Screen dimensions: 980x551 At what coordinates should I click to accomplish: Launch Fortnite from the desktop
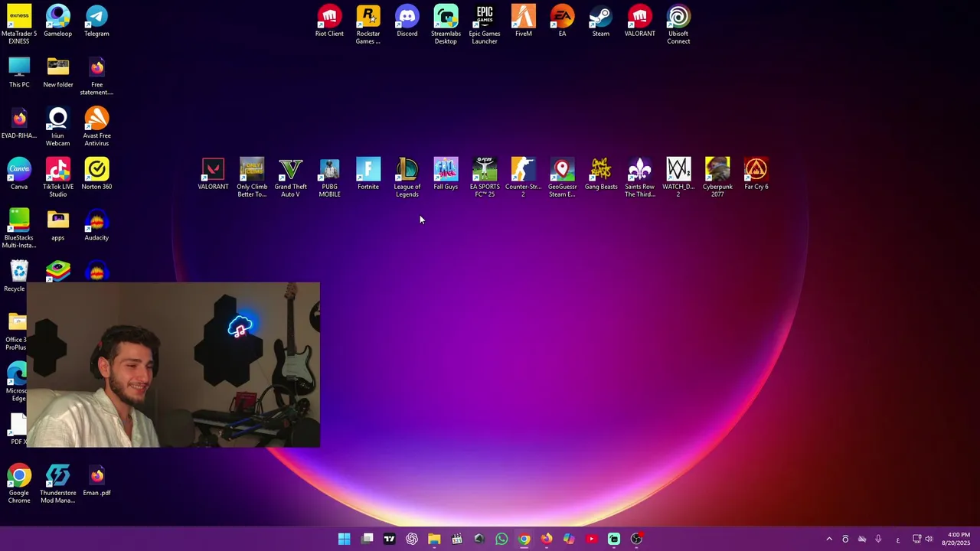pyautogui.click(x=368, y=174)
